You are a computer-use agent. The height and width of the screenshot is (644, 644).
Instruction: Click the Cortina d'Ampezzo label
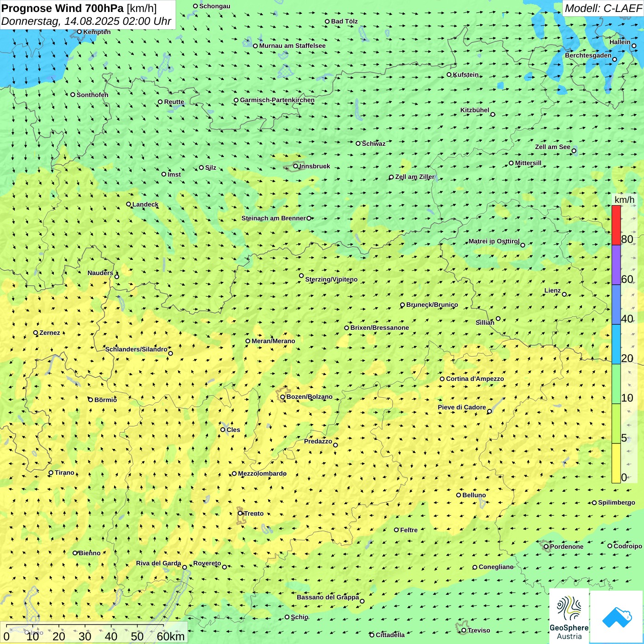point(475,379)
